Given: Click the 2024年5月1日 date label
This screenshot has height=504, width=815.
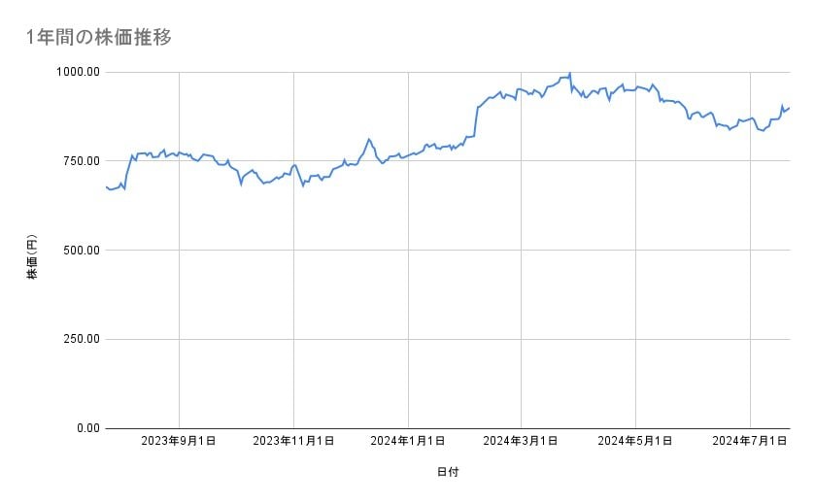Looking at the screenshot, I should 636,442.
